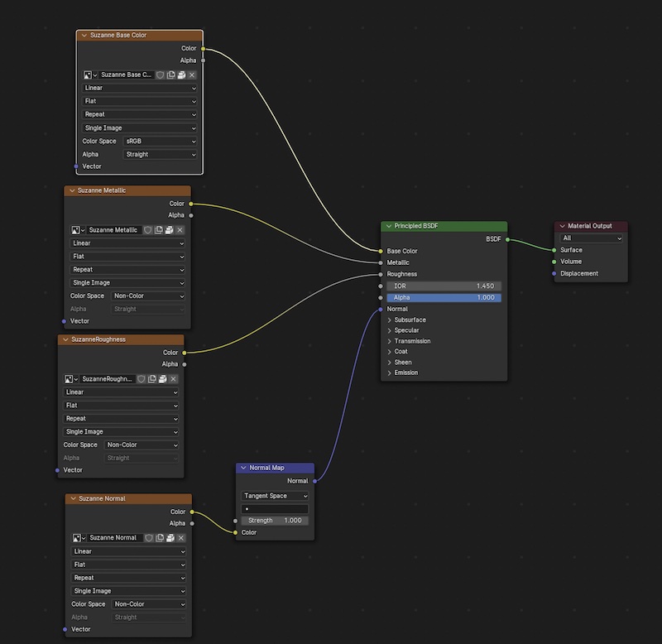Viewport: 662px width, 644px height.
Task: Click the IOR value slider
Action: click(444, 286)
